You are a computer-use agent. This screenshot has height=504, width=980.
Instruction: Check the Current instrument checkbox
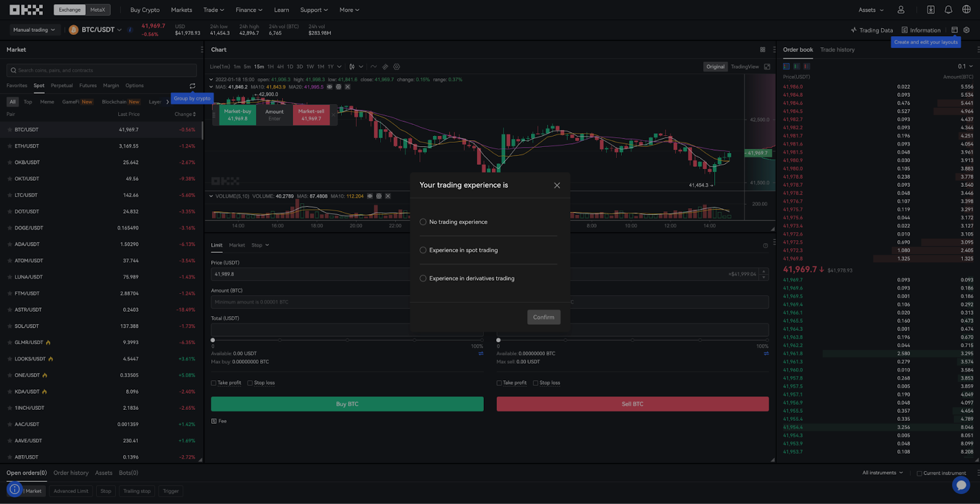(x=919, y=473)
